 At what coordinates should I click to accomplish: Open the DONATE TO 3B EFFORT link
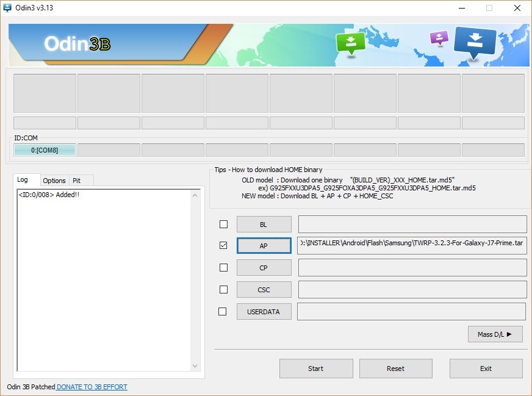click(92, 387)
